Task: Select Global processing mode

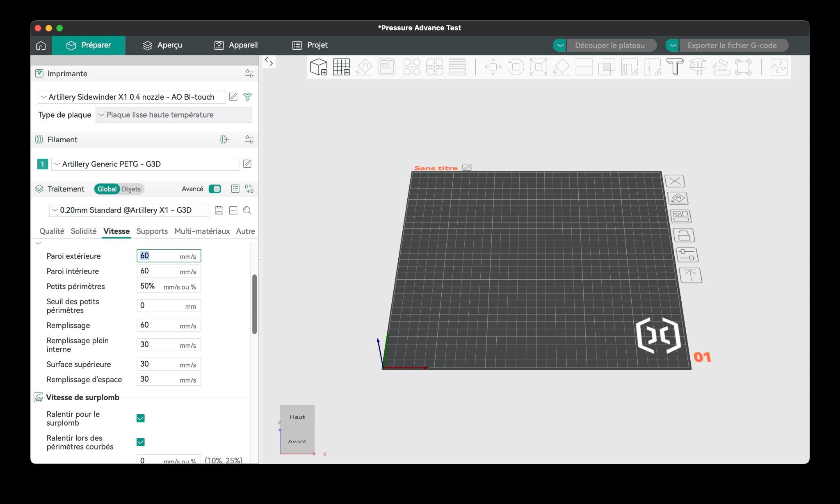Action: (x=107, y=189)
